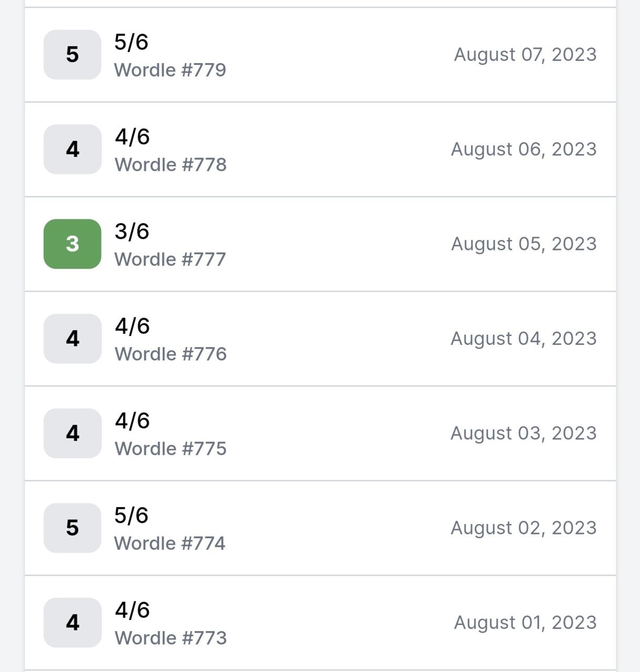Click the score badge 4 for Wordle #778
The height and width of the screenshot is (672, 640).
pos(72,149)
